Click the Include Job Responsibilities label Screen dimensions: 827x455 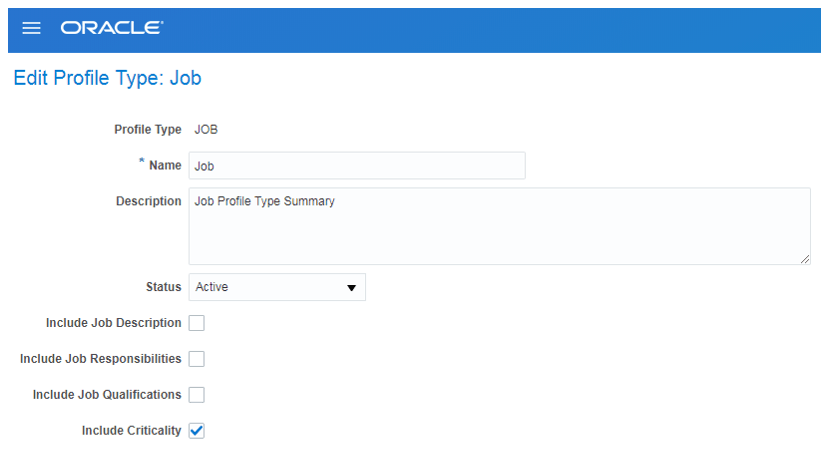101,359
